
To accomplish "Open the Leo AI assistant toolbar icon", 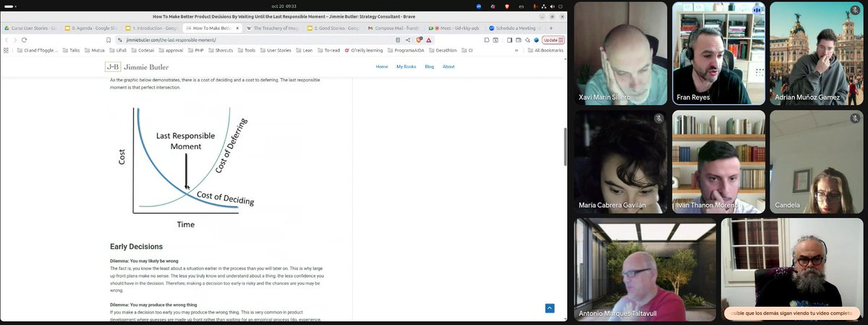I will click(x=527, y=40).
